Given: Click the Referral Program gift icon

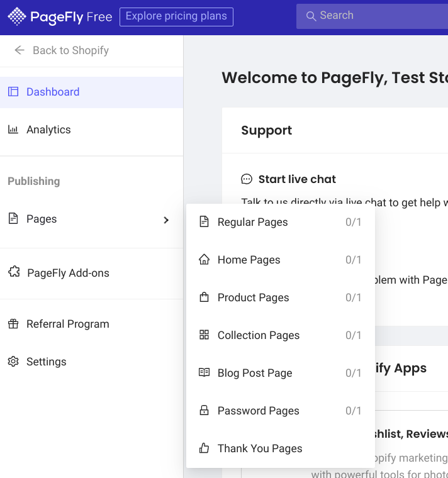Looking at the screenshot, I should pos(13,324).
